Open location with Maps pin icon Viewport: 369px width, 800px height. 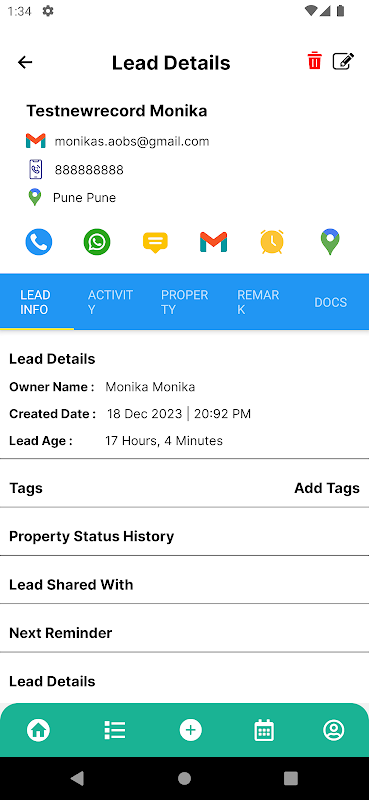[330, 242]
